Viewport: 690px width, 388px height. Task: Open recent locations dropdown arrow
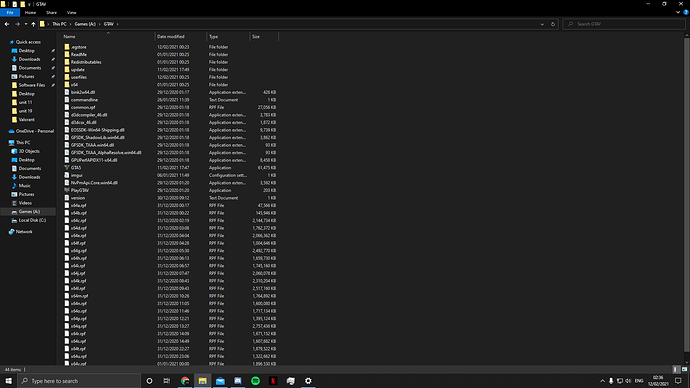tap(26, 24)
